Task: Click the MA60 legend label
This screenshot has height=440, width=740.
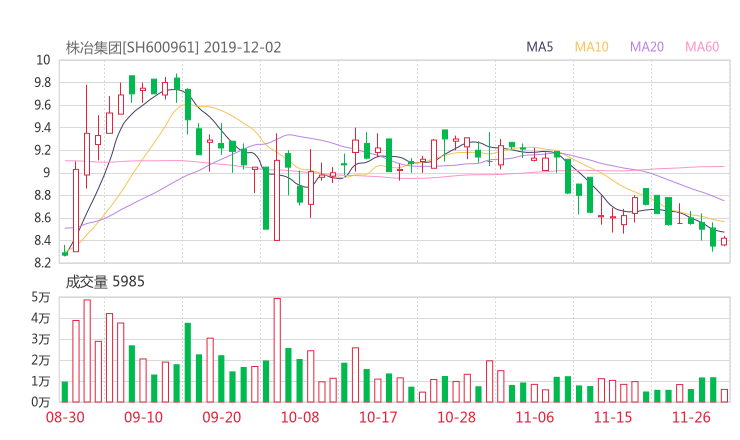Action: (702, 47)
